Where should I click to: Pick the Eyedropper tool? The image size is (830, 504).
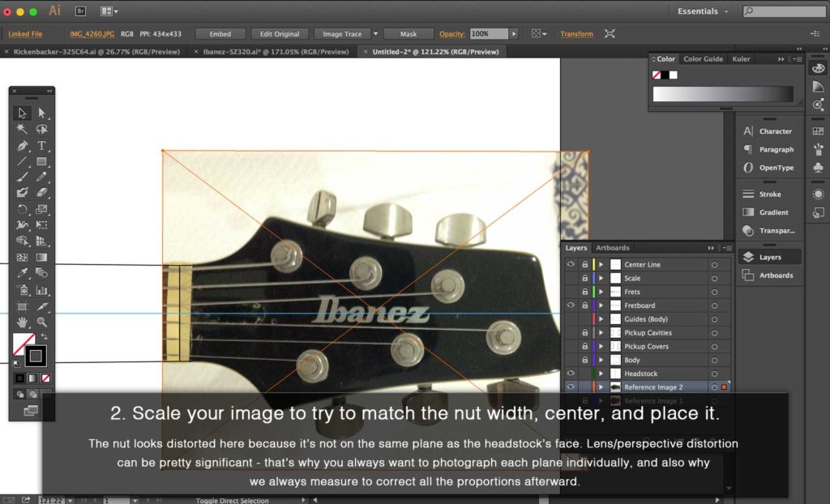click(23, 273)
